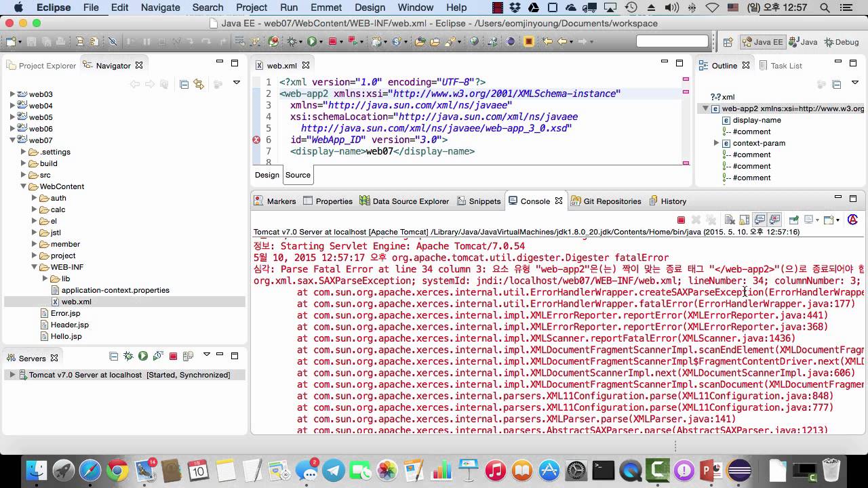Expand the context-param outline node
This screenshot has height=488, width=868.
[716, 143]
